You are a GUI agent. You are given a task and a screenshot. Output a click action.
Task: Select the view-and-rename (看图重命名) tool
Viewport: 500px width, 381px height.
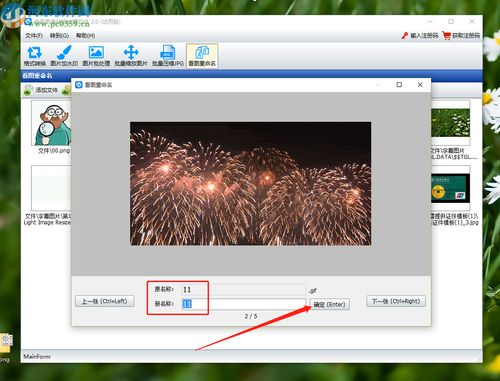[x=202, y=56]
